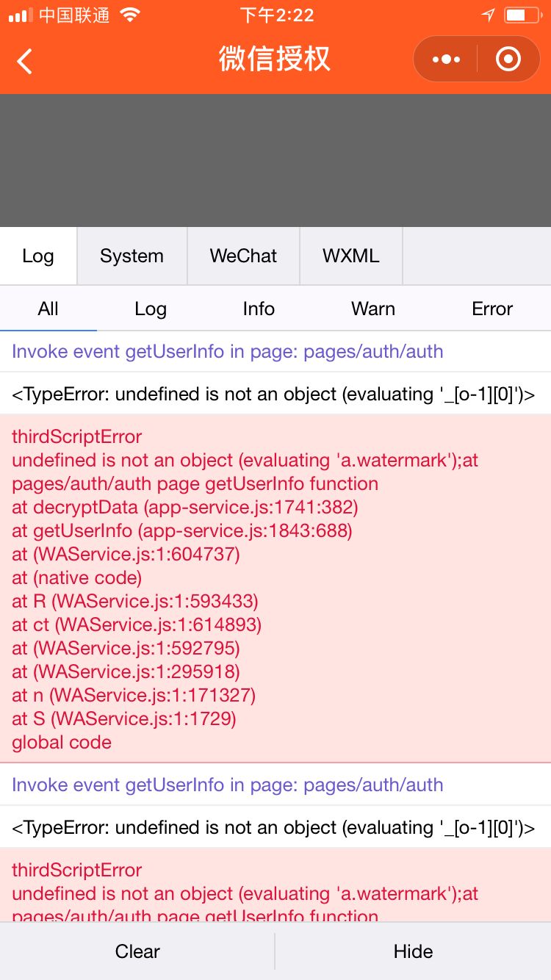Viewport: 551px width, 980px height.
Task: Tap first 'thirdScriptError' heading
Action: pos(77,436)
